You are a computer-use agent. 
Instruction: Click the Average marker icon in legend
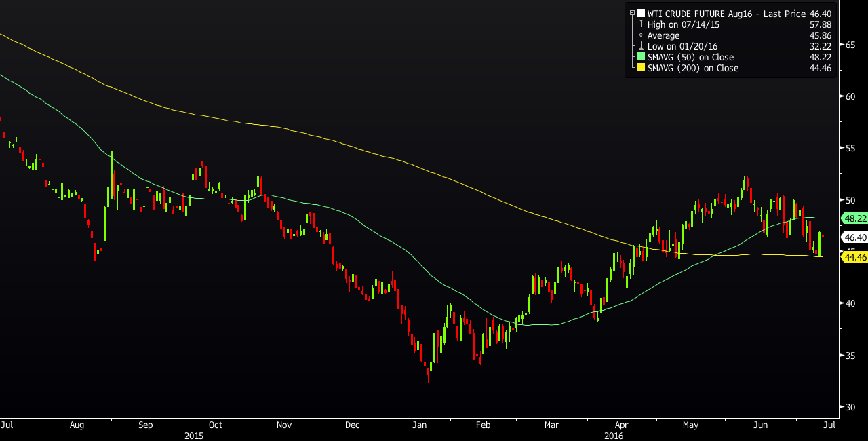(641, 35)
